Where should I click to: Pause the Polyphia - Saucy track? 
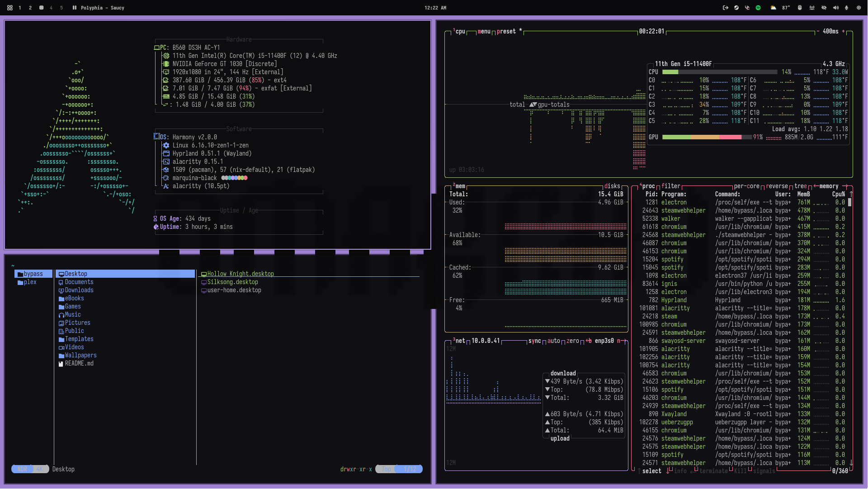(x=75, y=8)
